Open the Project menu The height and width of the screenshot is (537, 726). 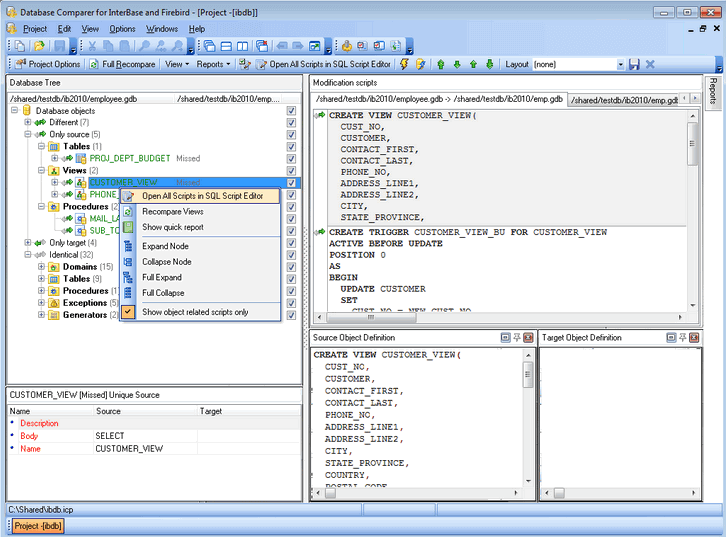35,29
